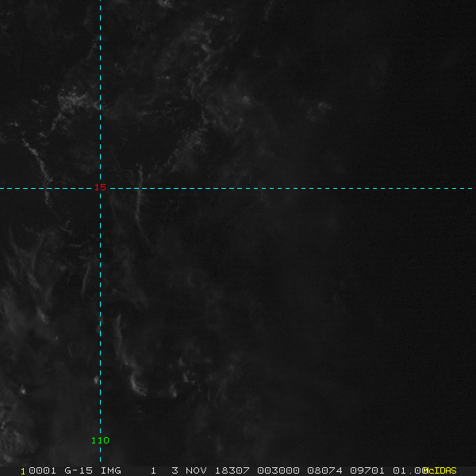Click the 08074 value in status line
This screenshot has height=476, width=476.
coord(322,470)
